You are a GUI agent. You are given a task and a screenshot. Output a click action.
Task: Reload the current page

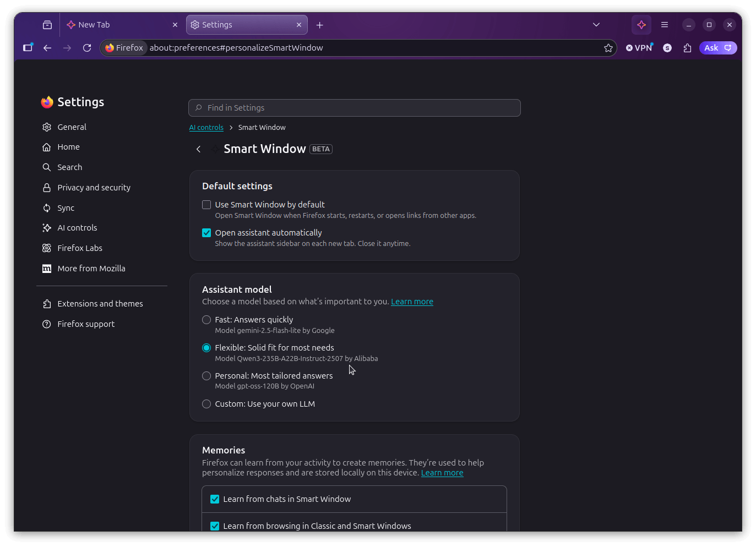tap(87, 48)
